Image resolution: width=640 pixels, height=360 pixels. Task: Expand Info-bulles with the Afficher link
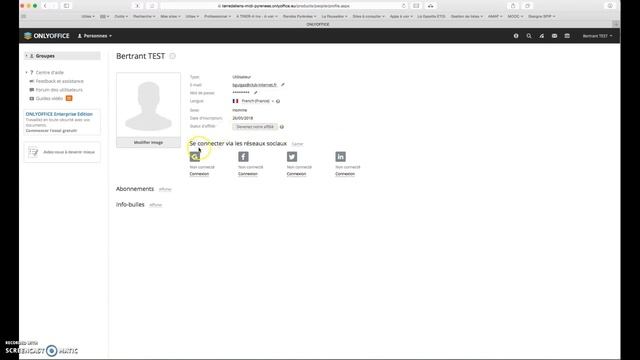coord(156,205)
